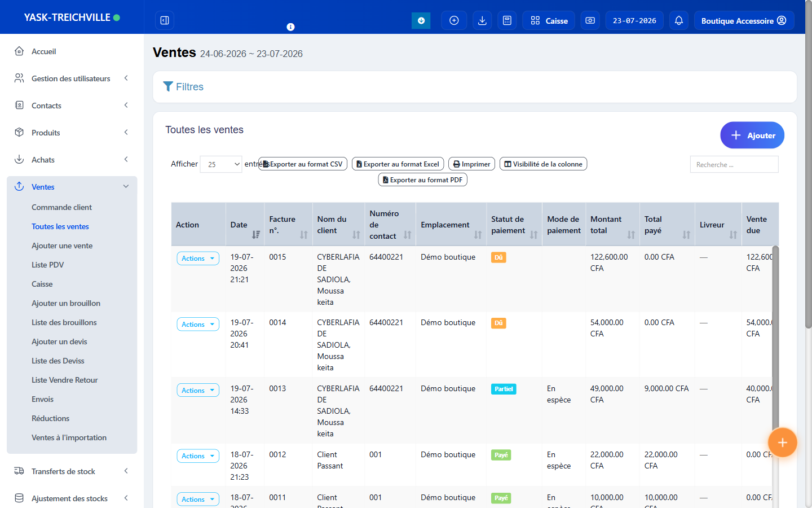
Task: Expand Gestion des utilisateurs chevron
Action: [x=126, y=78]
